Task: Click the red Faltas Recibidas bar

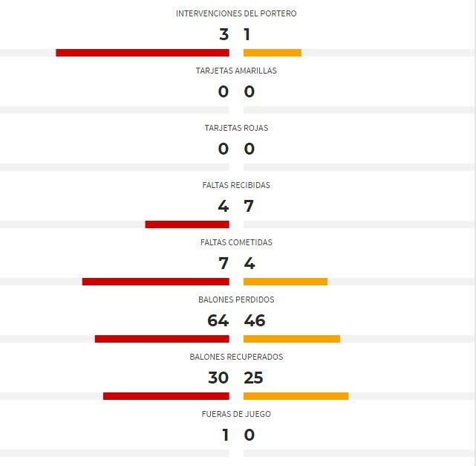Action: tap(187, 224)
